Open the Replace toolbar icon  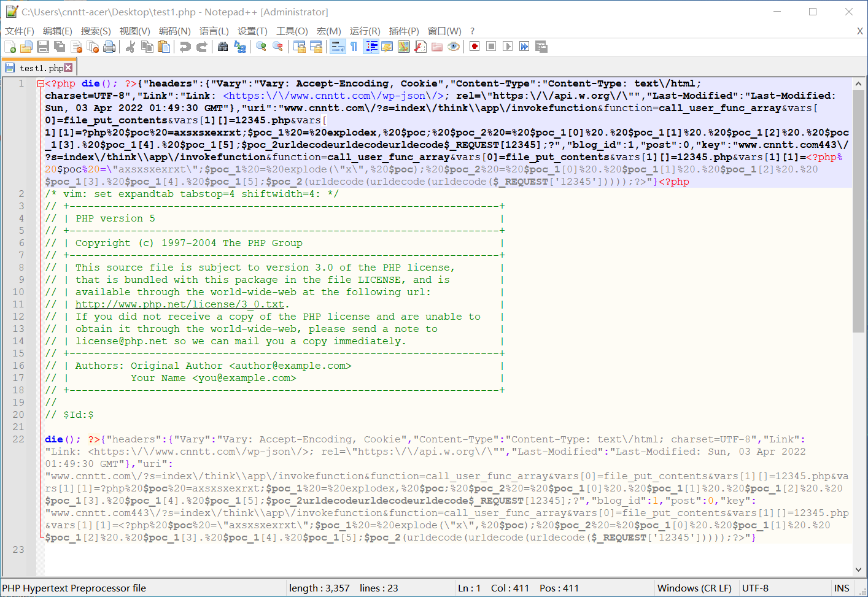(x=240, y=47)
